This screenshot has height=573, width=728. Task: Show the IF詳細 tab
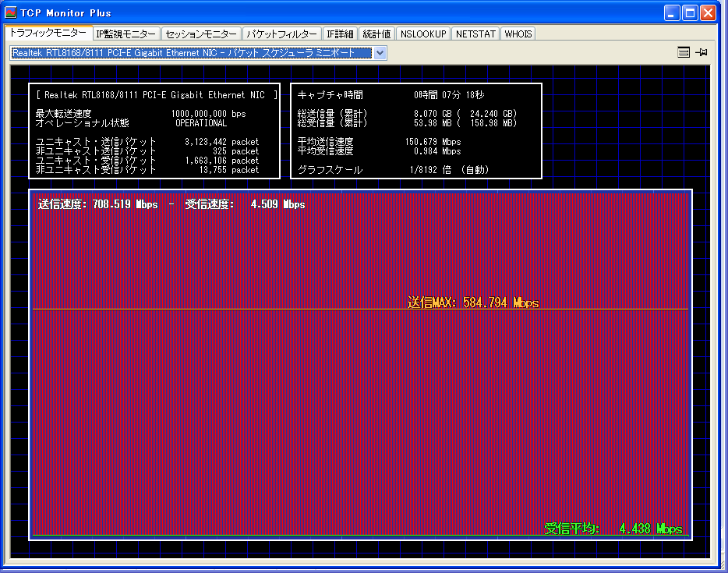coord(340,34)
